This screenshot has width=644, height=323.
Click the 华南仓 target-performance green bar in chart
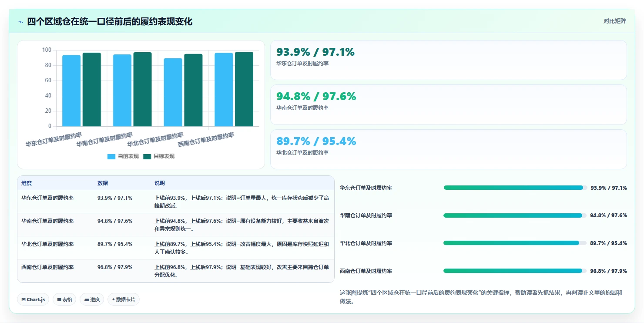click(142, 89)
